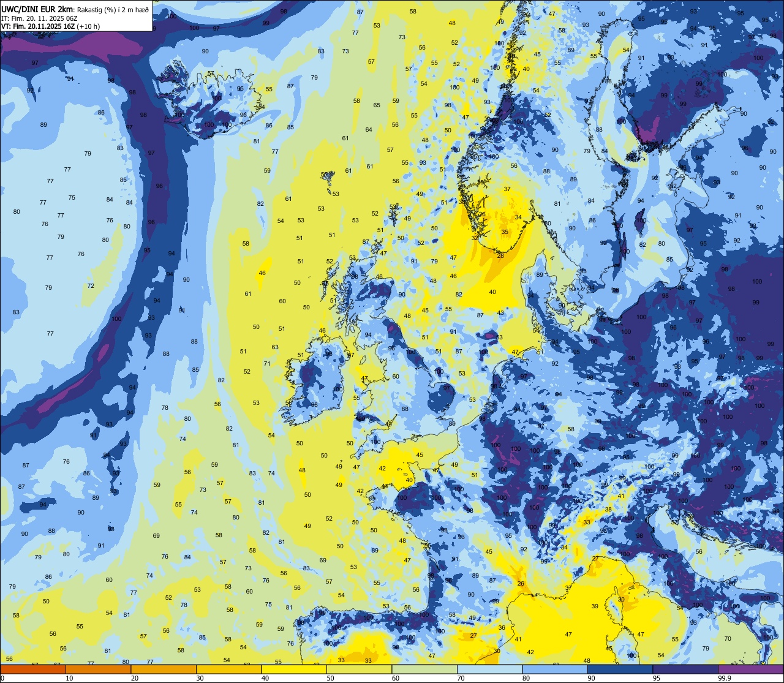Click the humidity value "64" on the map
The image size is (784, 683).
click(x=369, y=130)
